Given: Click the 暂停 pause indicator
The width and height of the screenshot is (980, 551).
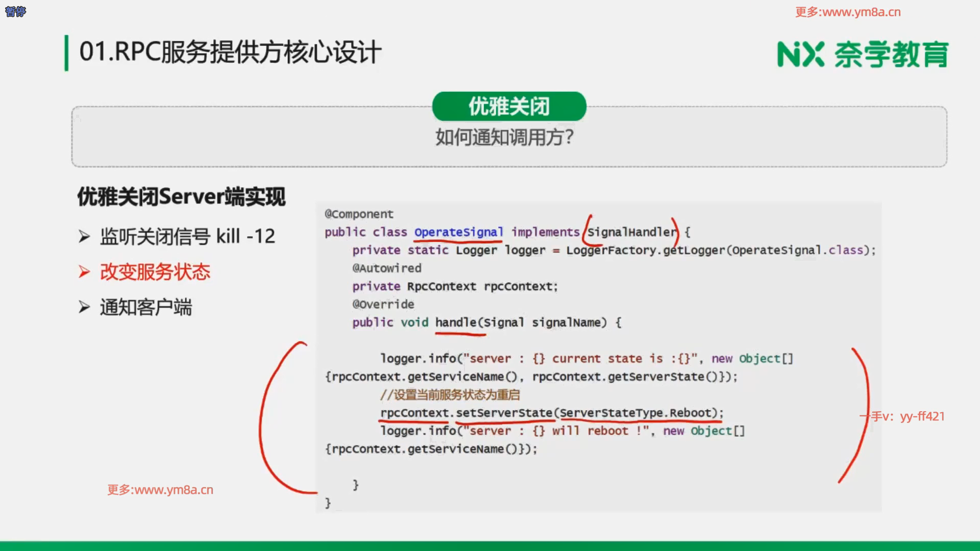Looking at the screenshot, I should pos(15,11).
